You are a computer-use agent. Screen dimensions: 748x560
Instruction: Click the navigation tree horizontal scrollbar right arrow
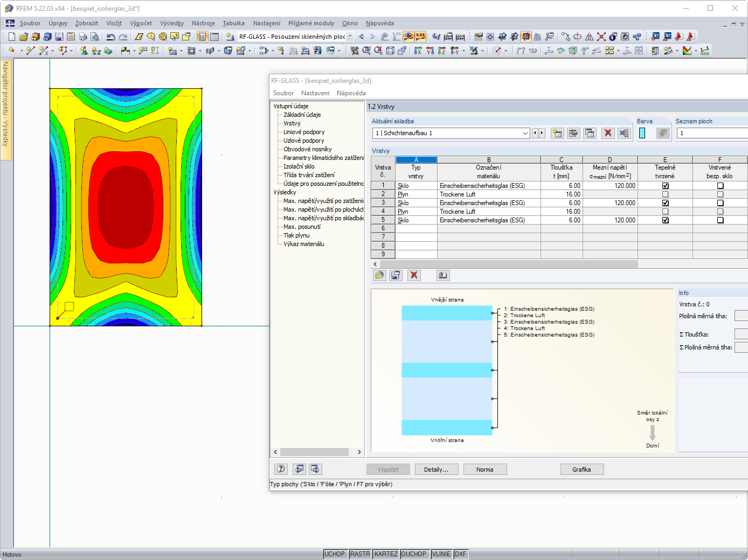click(x=359, y=452)
